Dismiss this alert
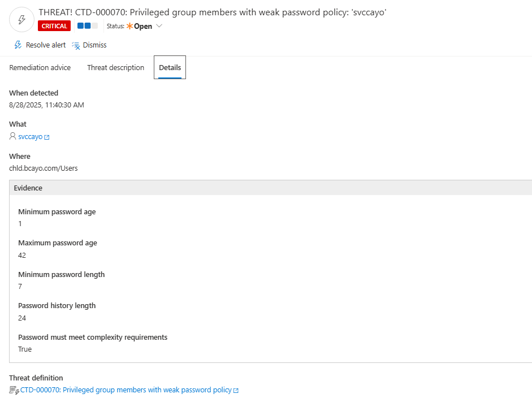The image size is (532, 411). tap(94, 45)
